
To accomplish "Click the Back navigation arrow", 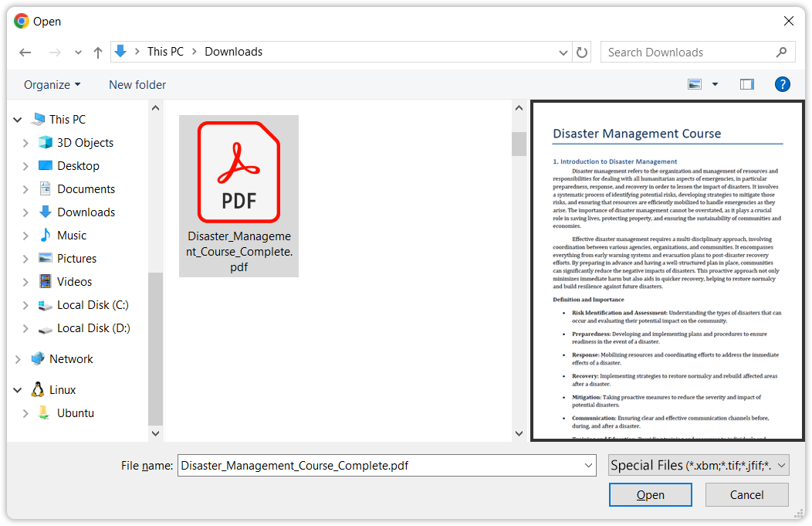I will tap(25, 53).
